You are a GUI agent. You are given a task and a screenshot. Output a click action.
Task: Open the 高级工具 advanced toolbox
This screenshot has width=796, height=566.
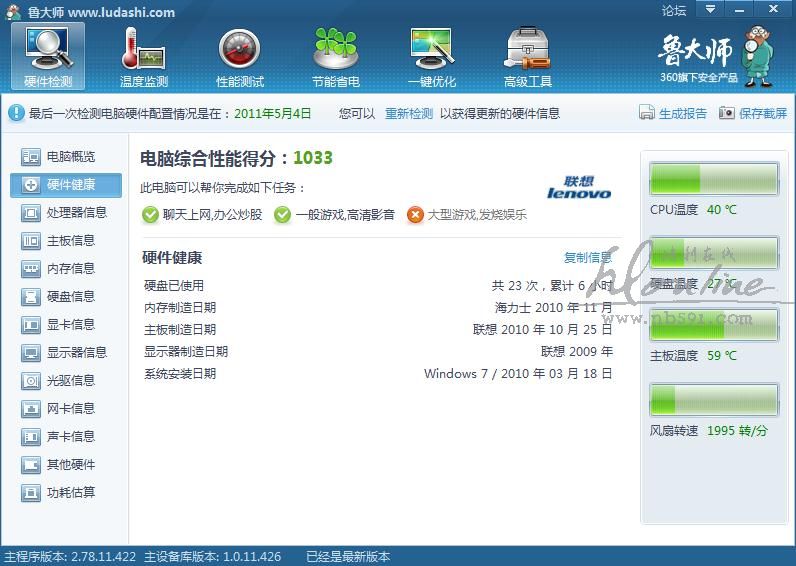(527, 56)
